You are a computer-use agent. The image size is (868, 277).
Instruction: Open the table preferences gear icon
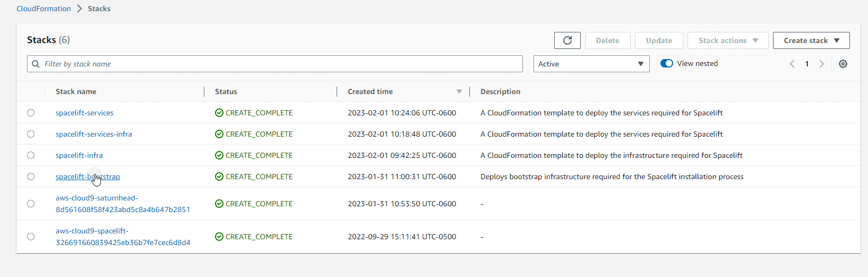coord(843,64)
